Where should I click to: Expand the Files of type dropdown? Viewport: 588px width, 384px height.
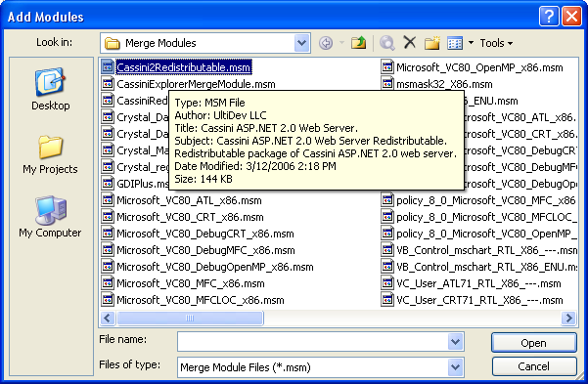tap(455, 367)
